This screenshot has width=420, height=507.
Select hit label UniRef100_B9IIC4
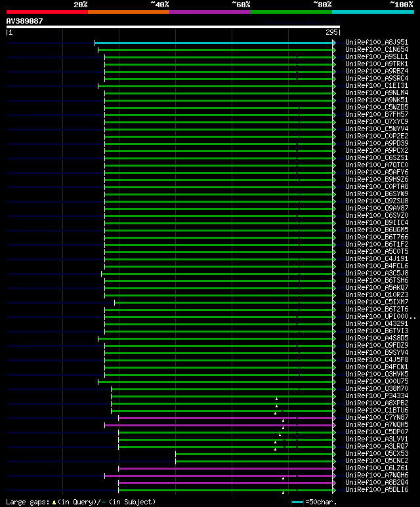(377, 222)
